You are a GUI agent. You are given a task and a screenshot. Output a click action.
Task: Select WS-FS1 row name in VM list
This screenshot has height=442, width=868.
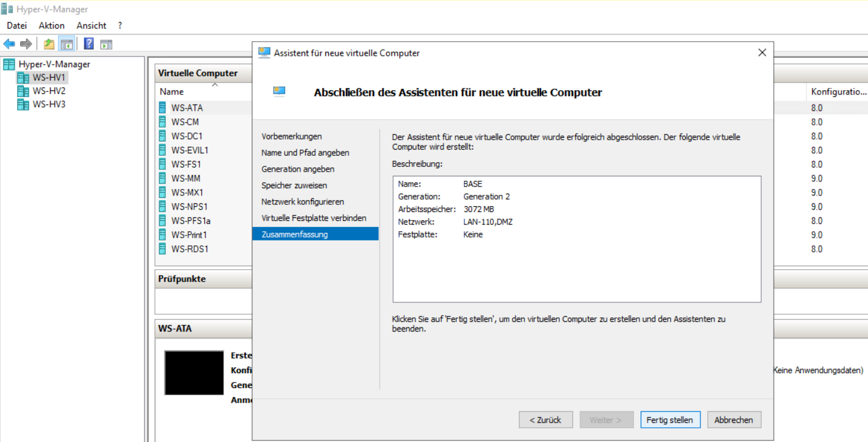186,164
